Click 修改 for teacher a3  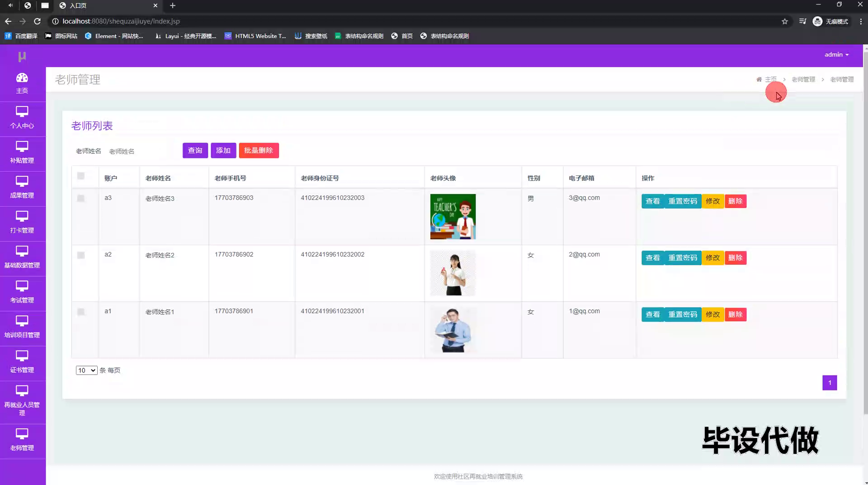[713, 201]
